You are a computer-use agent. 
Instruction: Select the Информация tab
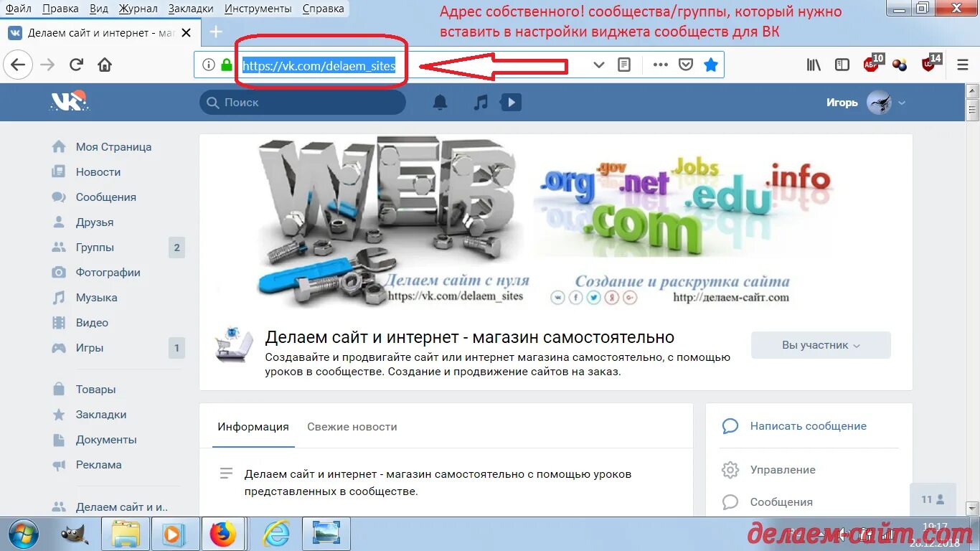point(253,426)
